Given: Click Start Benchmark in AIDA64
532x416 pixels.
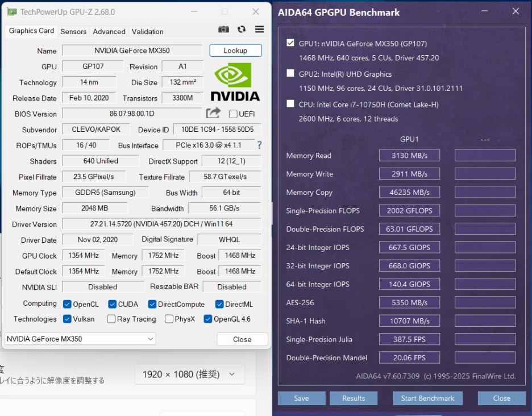Looking at the screenshot, I should [427, 398].
